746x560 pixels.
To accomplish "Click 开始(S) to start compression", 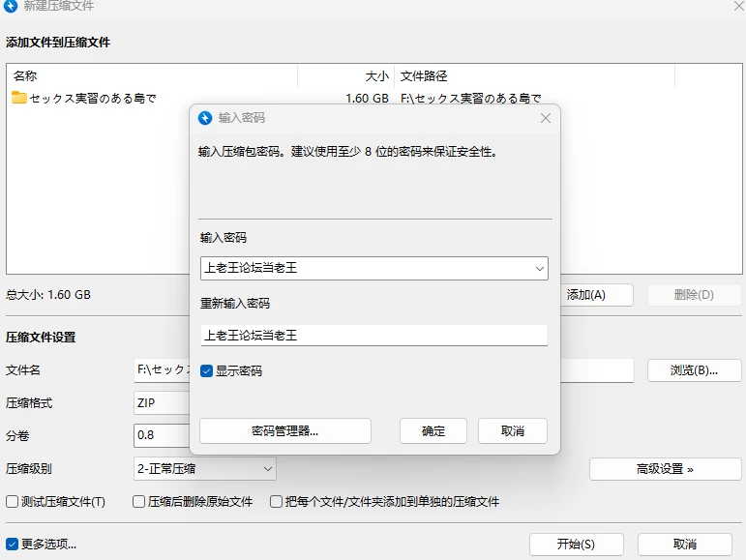I will (576, 545).
